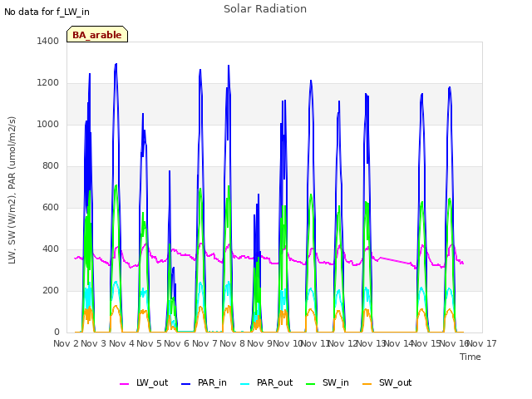Click the Nov 2 x-axis label
The width and height of the screenshot is (532, 399).
tap(66, 343)
